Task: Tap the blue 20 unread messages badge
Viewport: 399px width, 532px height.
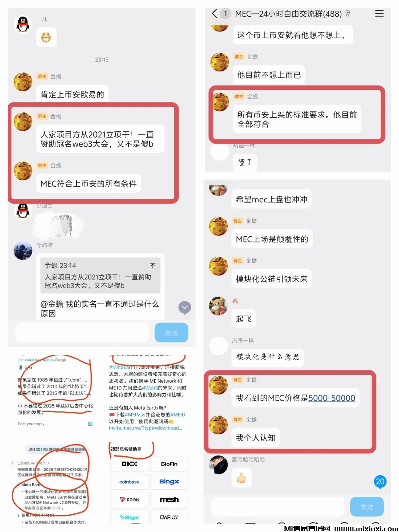Action: click(x=380, y=481)
